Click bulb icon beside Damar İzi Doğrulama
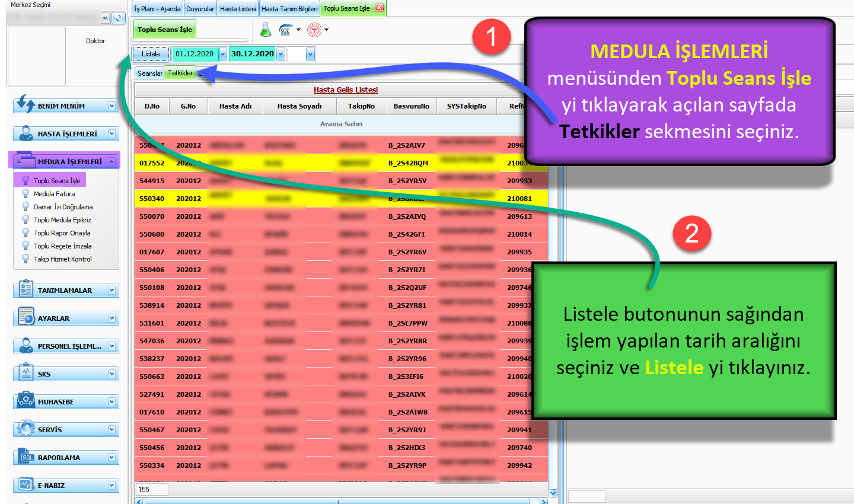854x504 pixels. (26, 206)
